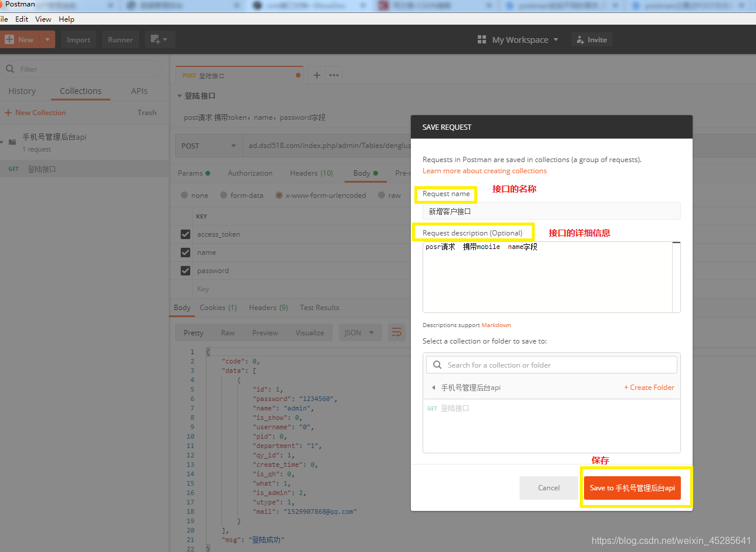Open the response Headers (9) tab
Viewport: 756px width, 552px height.
click(x=268, y=308)
